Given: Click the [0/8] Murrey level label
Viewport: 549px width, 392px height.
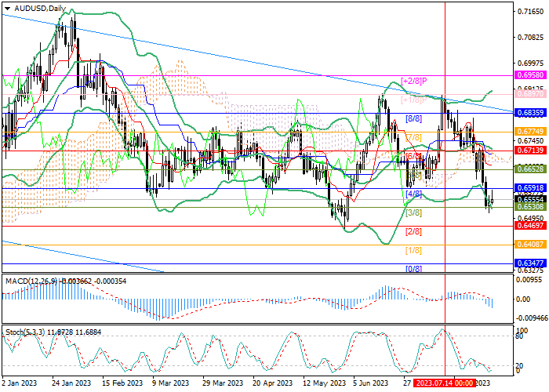Looking at the screenshot, I should [x=413, y=269].
